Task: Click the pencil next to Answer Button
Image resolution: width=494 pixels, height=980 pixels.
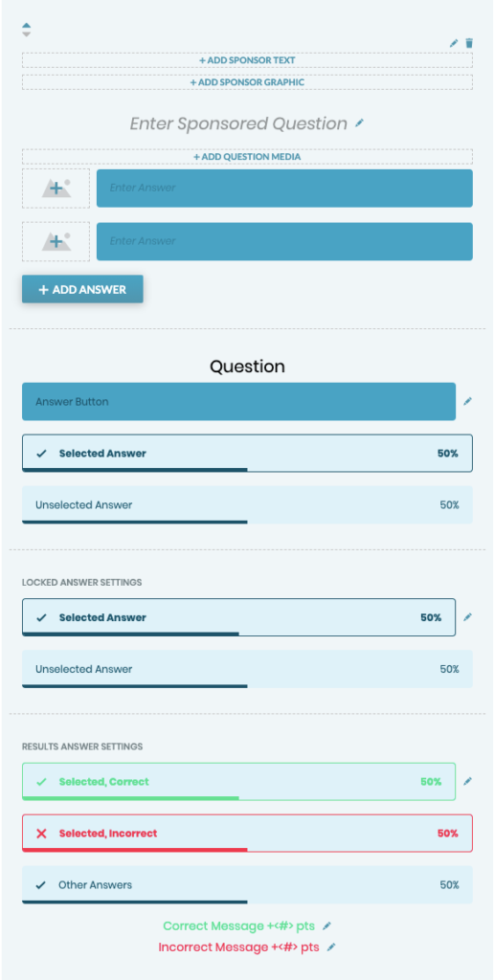Action: pos(467,401)
